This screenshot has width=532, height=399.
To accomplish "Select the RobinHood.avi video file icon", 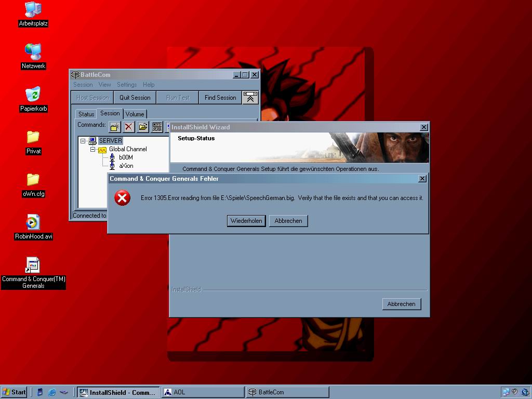I will pyautogui.click(x=33, y=222).
